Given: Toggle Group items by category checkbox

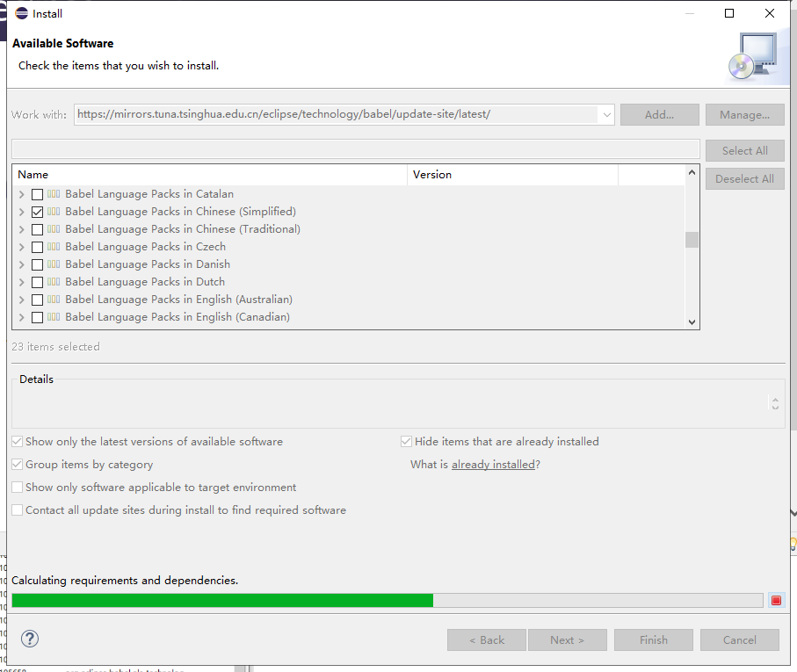Looking at the screenshot, I should pos(18,465).
